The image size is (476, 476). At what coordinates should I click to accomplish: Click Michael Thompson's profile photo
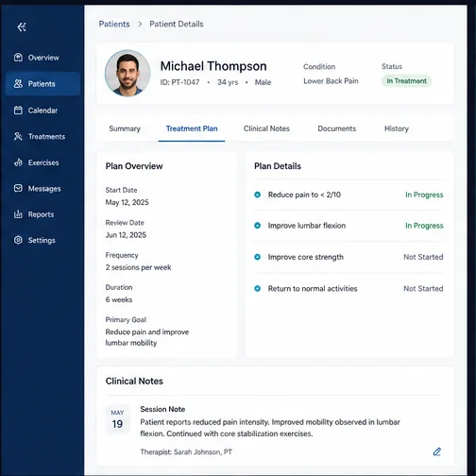[x=127, y=73]
